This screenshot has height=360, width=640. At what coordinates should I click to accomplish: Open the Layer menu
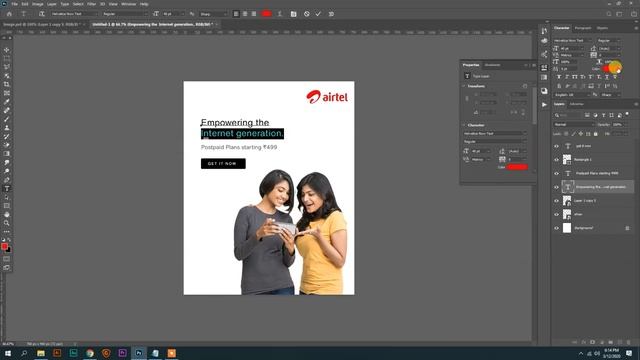tap(52, 4)
